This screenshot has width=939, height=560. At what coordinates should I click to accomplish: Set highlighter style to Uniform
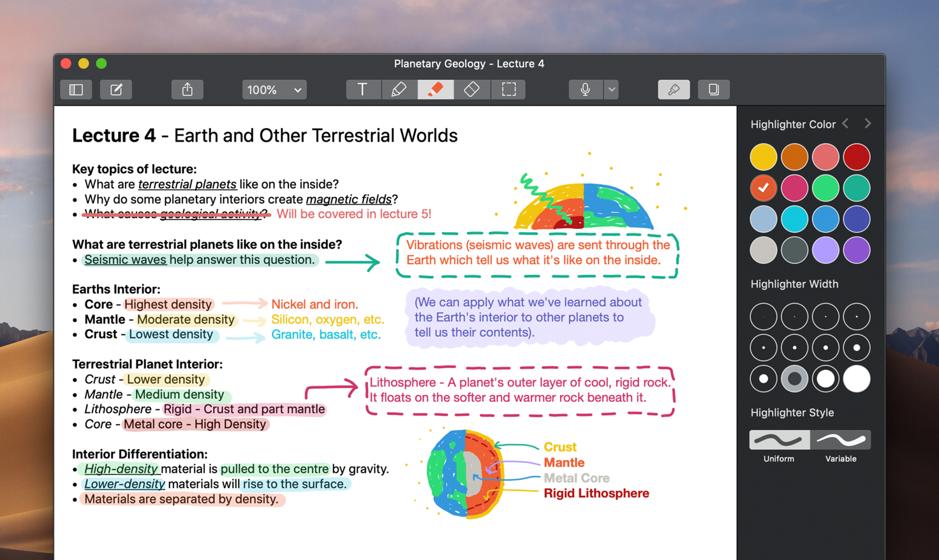(x=779, y=440)
